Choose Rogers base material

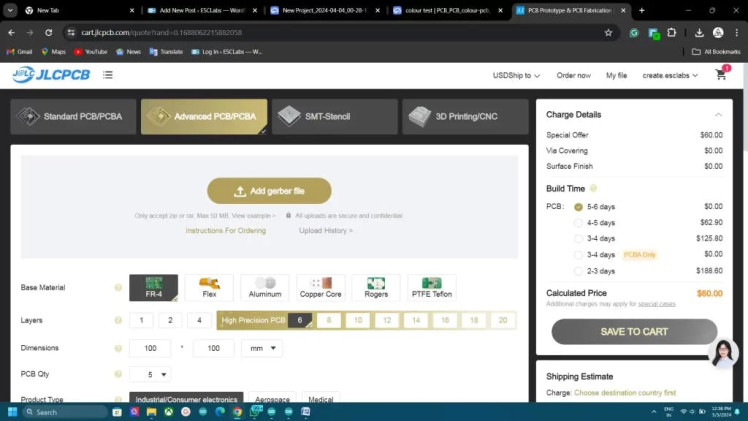[376, 288]
